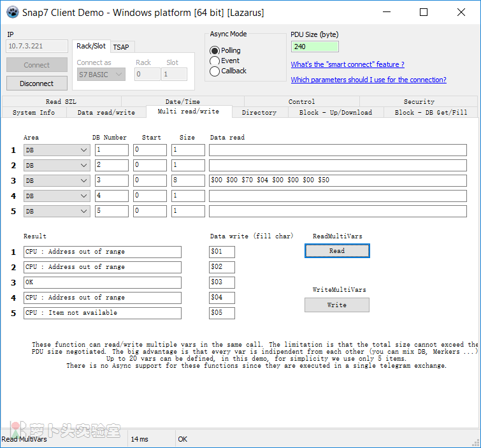The height and width of the screenshot is (448, 481).
Task: Click the DB Number field in row 3
Action: point(111,181)
